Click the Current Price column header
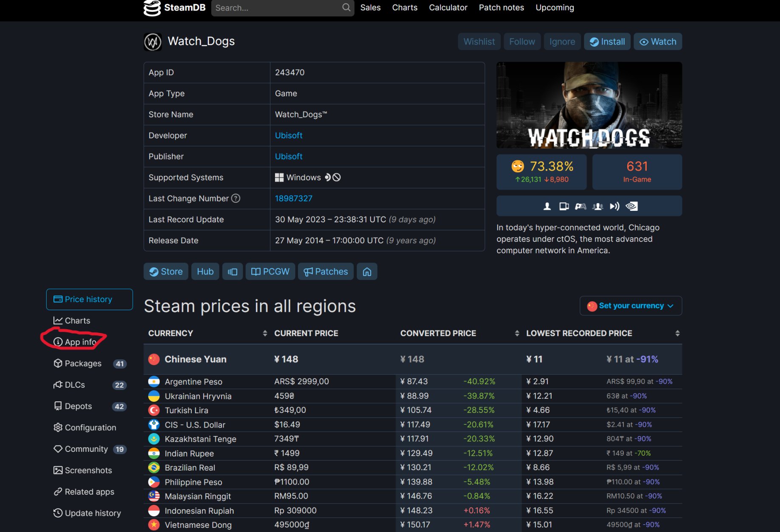This screenshot has height=532, width=780. (306, 333)
